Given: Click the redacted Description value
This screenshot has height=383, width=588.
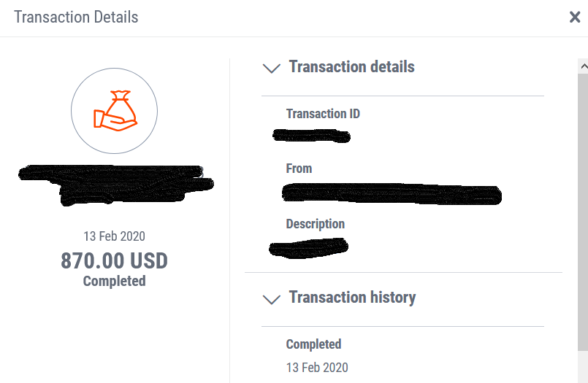Looking at the screenshot, I should tap(309, 247).
